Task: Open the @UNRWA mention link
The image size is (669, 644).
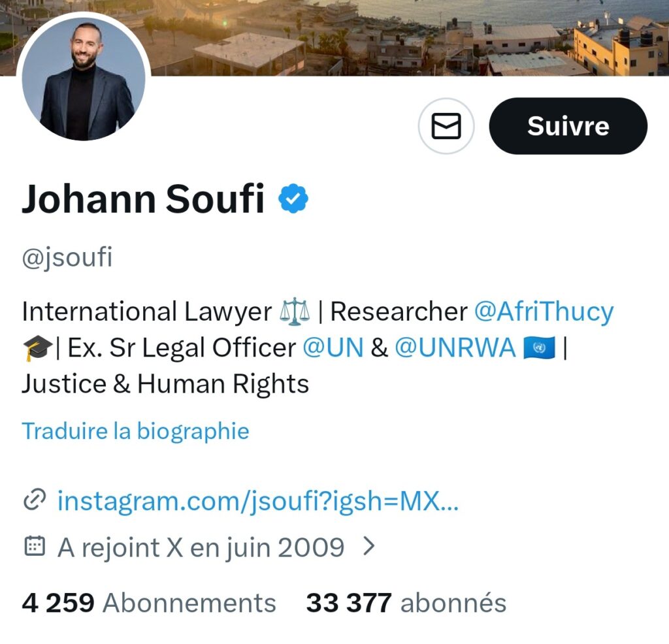Action: tap(455, 347)
